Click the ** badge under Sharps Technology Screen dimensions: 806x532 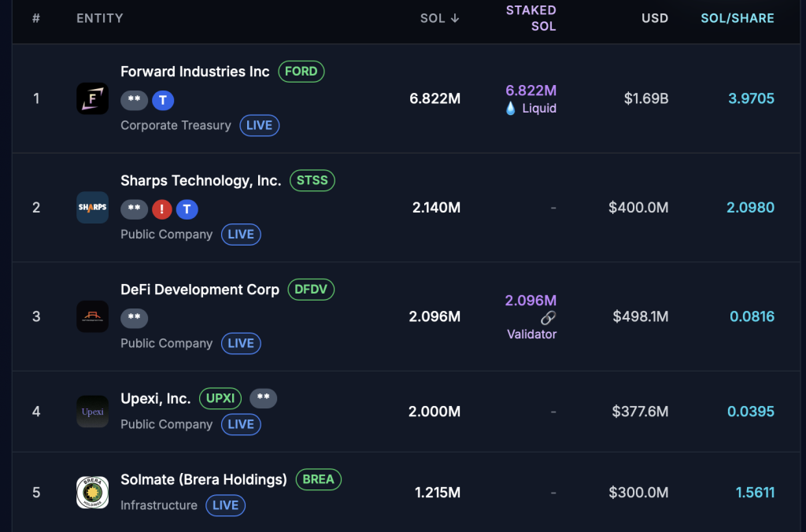point(134,209)
